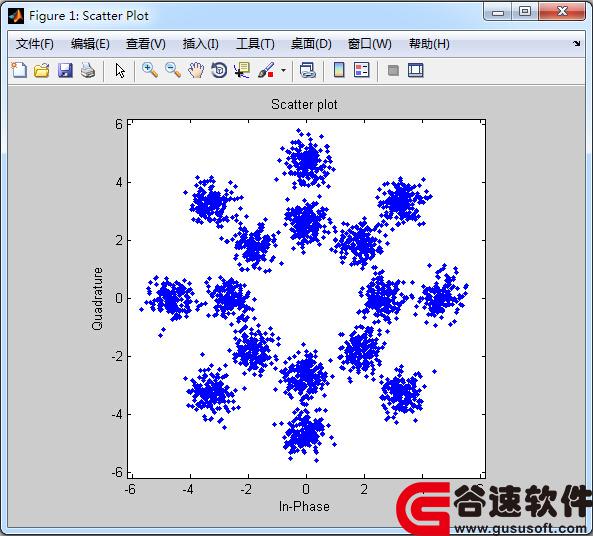Image resolution: width=593 pixels, height=536 pixels.
Task: Insert a Colorbar via toolbar icon
Action: tap(339, 70)
